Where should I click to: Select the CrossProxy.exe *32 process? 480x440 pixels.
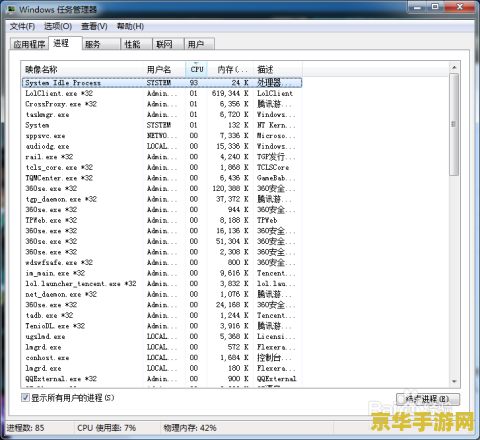point(162,104)
